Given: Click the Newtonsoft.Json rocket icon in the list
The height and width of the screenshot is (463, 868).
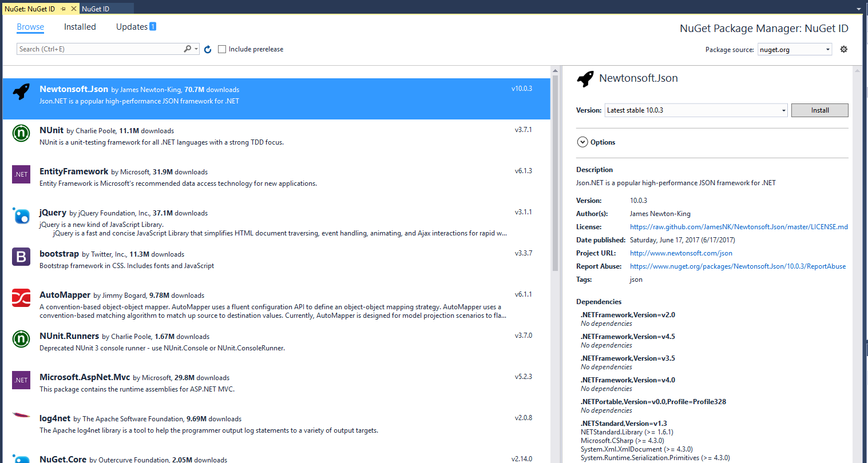Looking at the screenshot, I should tap(21, 91).
